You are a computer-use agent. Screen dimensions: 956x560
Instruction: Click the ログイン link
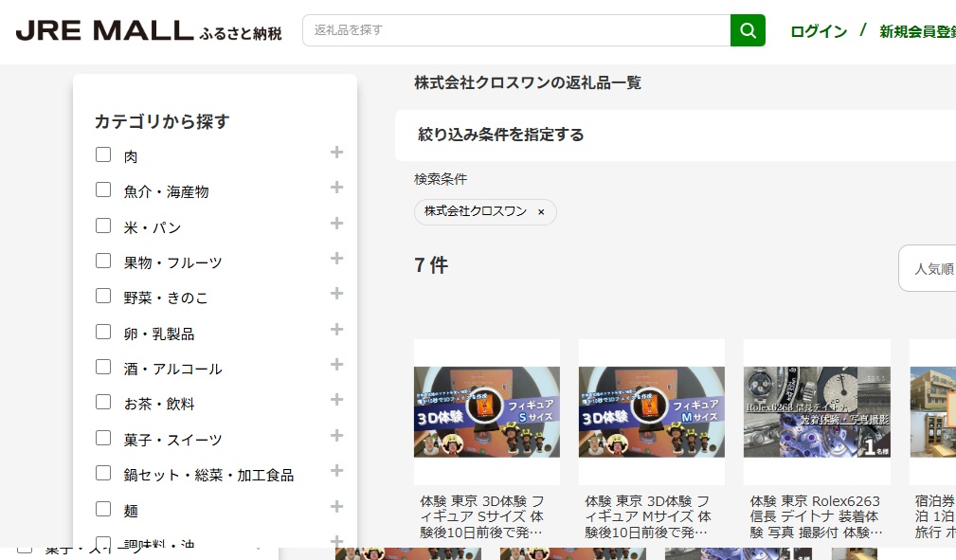point(819,31)
